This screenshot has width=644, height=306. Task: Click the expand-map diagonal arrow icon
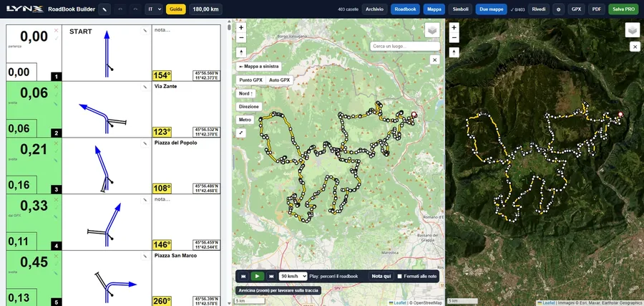pos(240,133)
